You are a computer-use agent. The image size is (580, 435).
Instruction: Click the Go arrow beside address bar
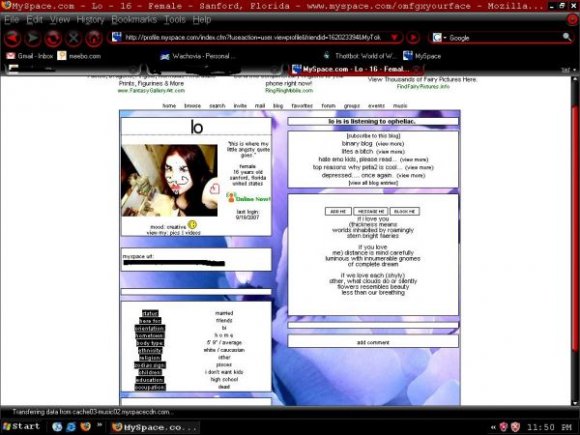(413, 37)
